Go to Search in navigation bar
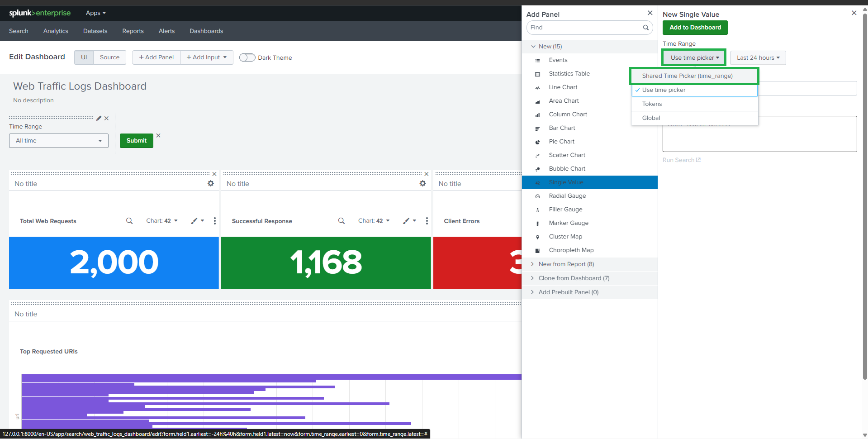This screenshot has width=868, height=439. coord(19,31)
